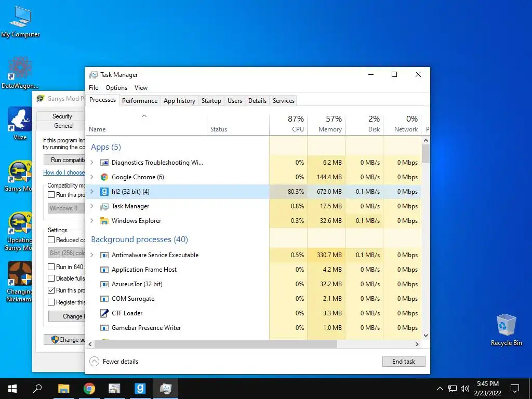The width and height of the screenshot is (532, 399).
Task: Switch to the Users tab
Action: click(x=235, y=101)
